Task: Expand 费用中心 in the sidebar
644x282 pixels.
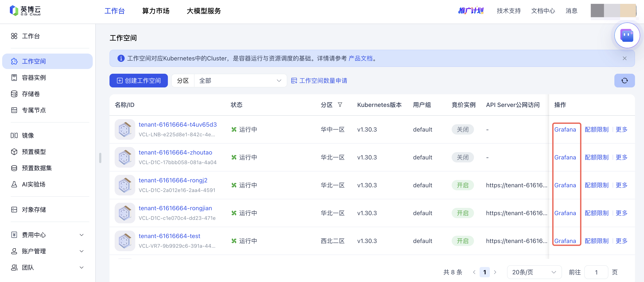Action: (47, 235)
